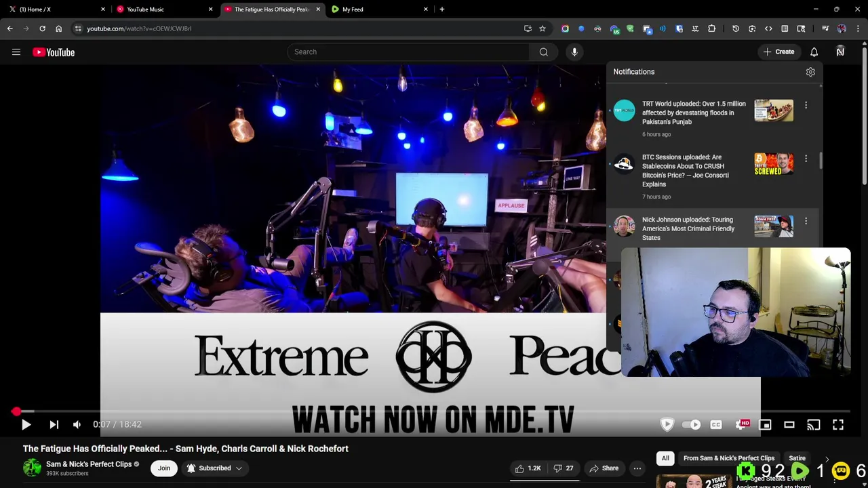Share the video

(604, 468)
